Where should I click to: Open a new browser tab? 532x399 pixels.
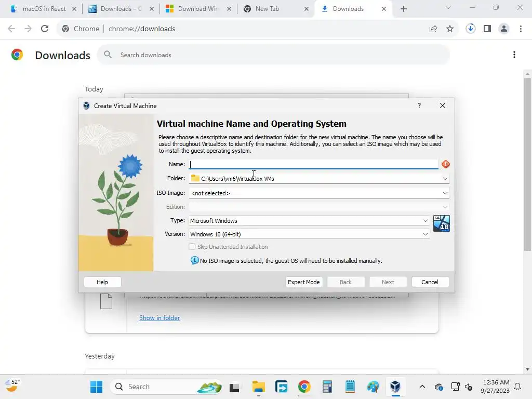(x=403, y=9)
